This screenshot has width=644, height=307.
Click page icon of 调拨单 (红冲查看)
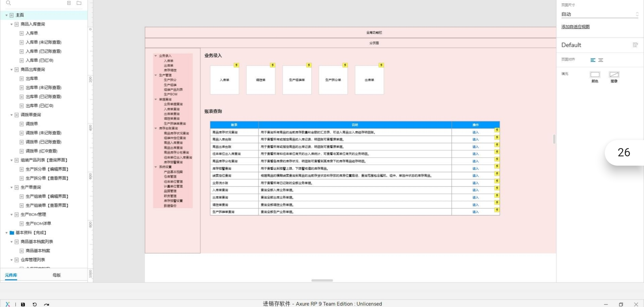point(22,151)
